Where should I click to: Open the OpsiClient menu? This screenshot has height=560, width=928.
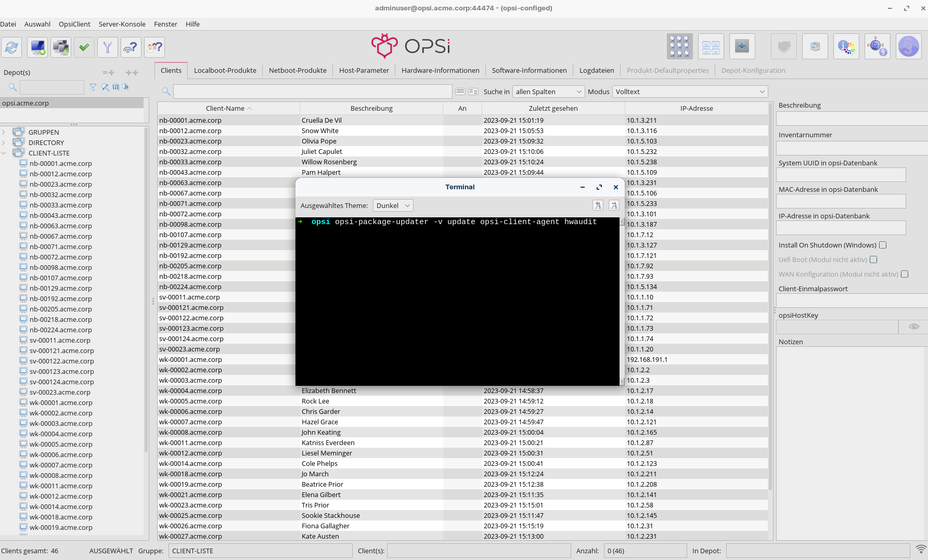pyautogui.click(x=74, y=24)
